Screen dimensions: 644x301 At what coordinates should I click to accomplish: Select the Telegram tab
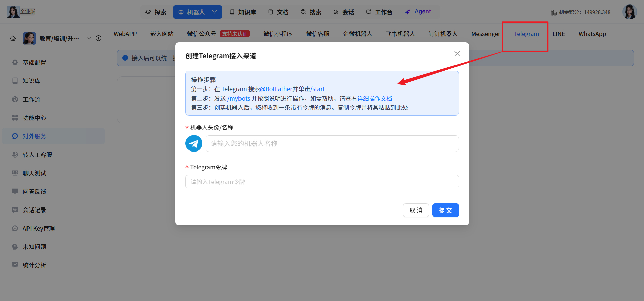526,34
